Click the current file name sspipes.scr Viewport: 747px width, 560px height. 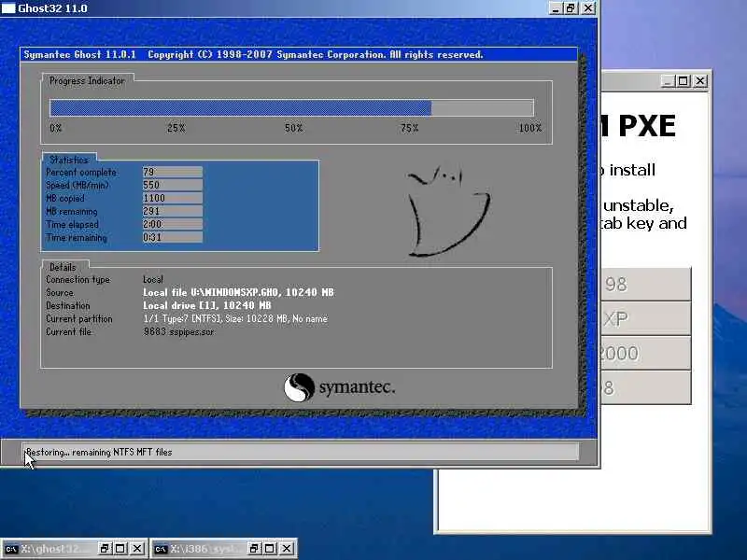pyautogui.click(x=191, y=332)
